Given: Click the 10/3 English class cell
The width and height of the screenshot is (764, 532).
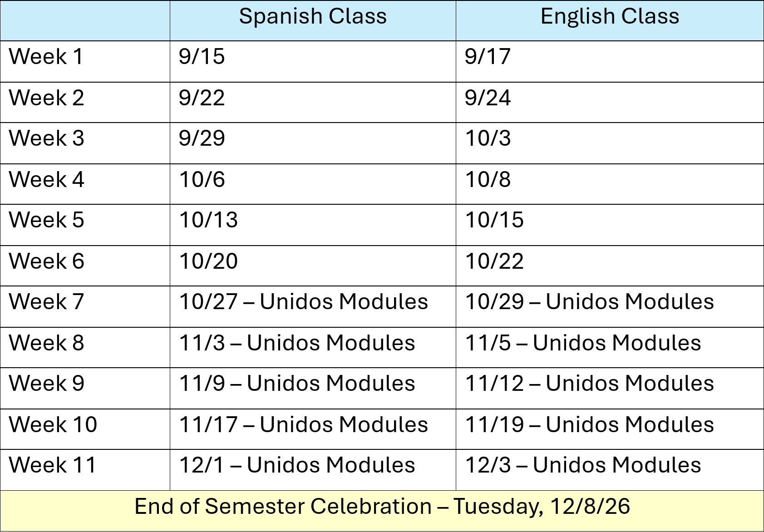Looking at the screenshot, I should click(610, 143).
